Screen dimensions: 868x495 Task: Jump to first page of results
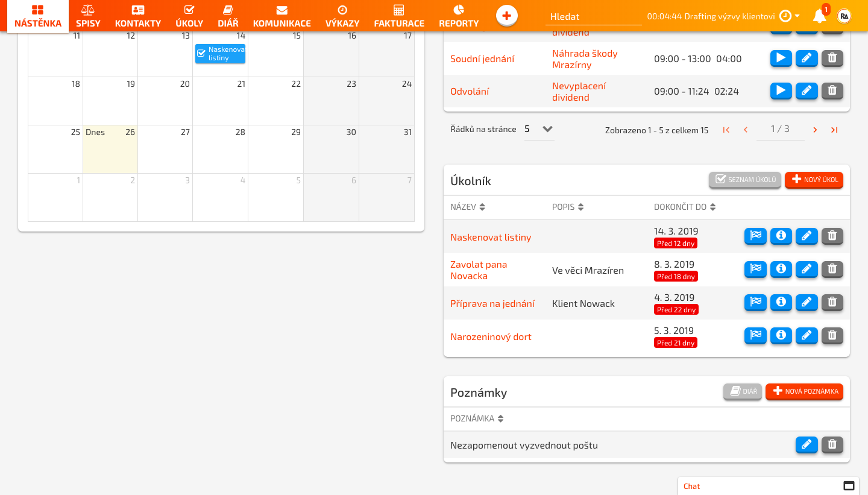point(726,130)
